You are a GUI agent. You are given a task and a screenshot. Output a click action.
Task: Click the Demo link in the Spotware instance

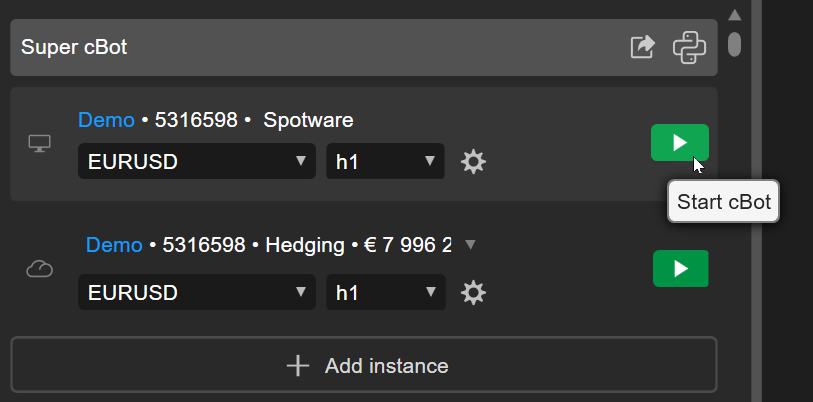[x=106, y=120]
